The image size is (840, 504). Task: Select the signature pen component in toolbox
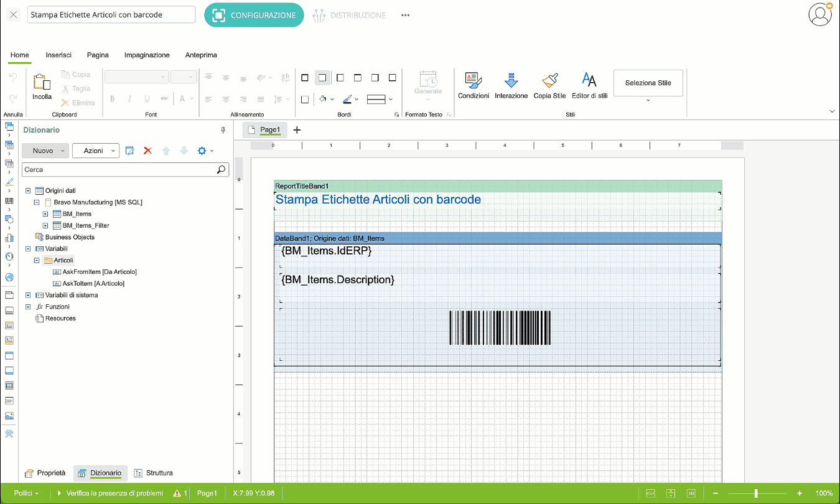tap(9, 182)
